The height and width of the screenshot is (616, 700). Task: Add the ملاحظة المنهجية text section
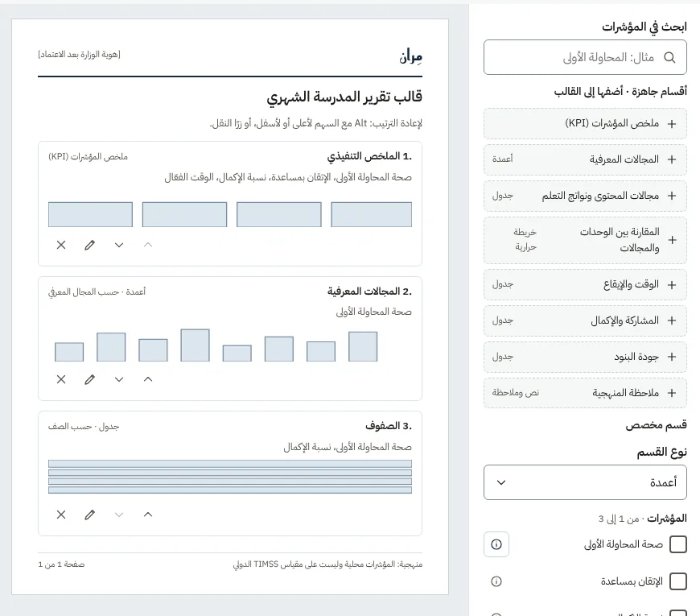click(585, 393)
